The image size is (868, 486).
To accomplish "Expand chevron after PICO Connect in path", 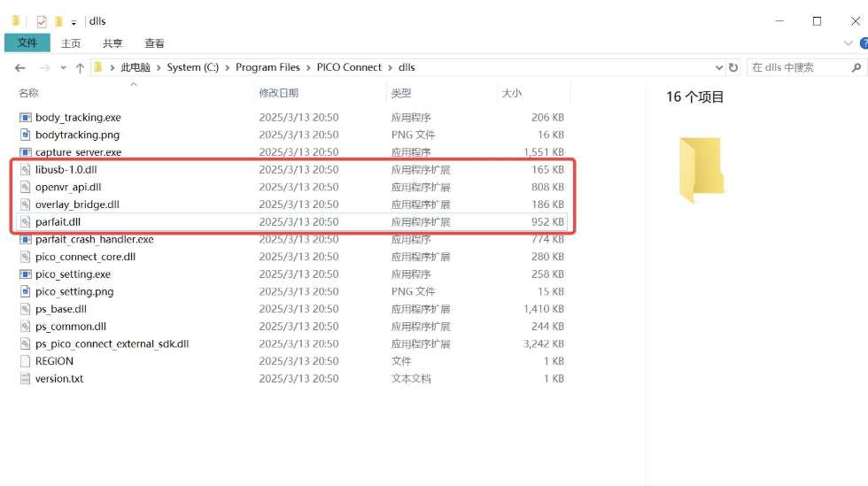I will [390, 67].
